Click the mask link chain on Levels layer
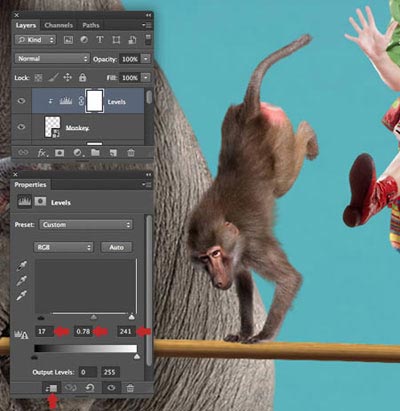The height and width of the screenshot is (411, 400). pyautogui.click(x=81, y=101)
